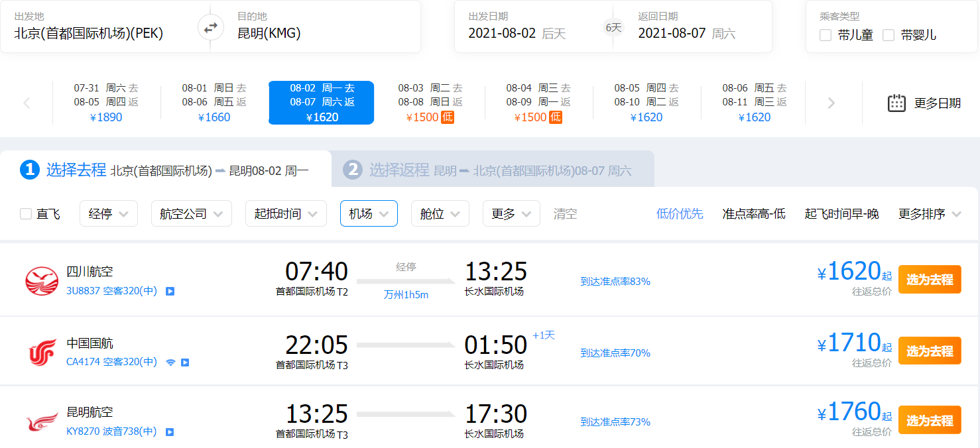Viewport: 980px width, 448px height.
Task: Expand the 更多 filter dropdown
Action: (x=511, y=213)
